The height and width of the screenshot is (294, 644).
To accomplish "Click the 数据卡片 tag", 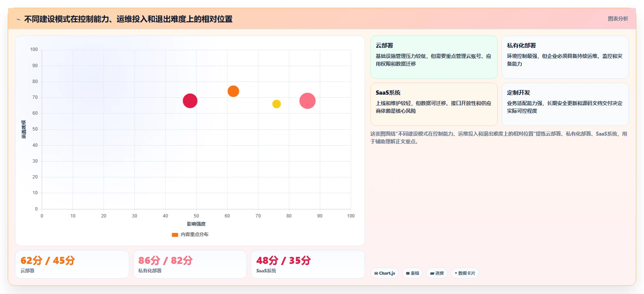I will click(465, 273).
